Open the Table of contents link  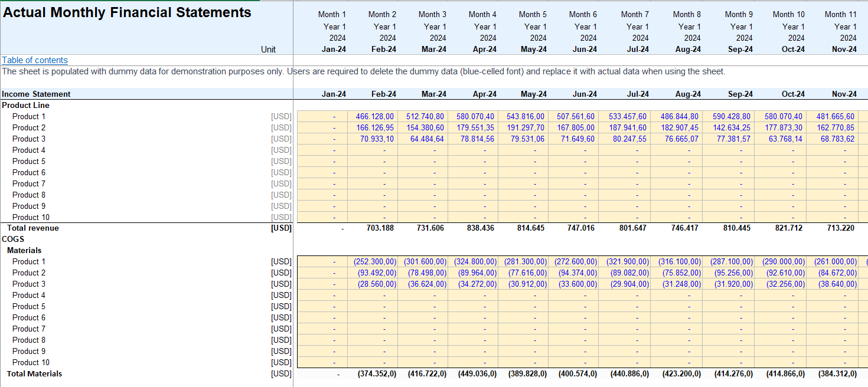(x=35, y=60)
